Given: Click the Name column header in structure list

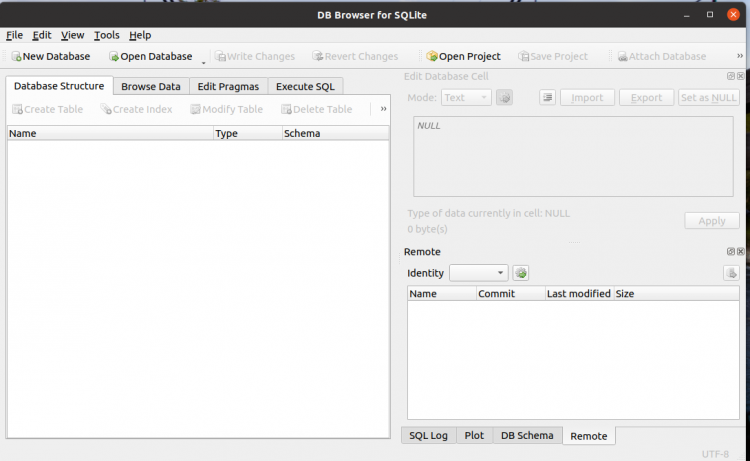Looking at the screenshot, I should click(x=110, y=133).
